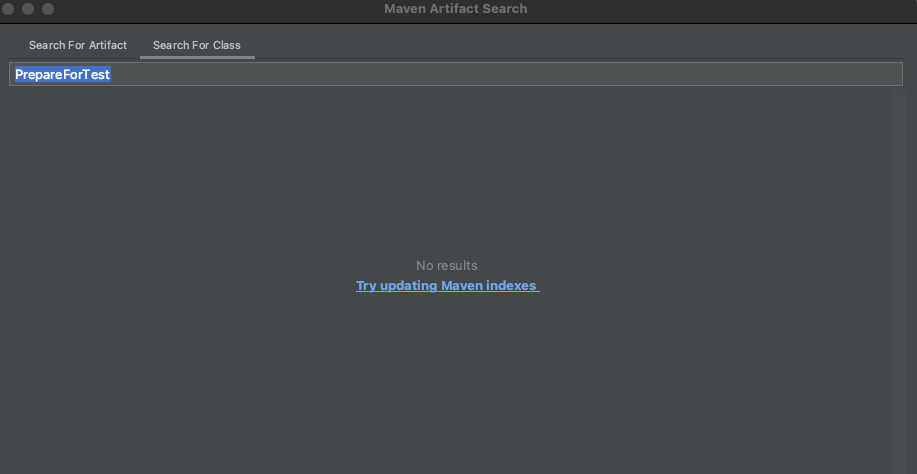Click the PrepareForTest search field

pyautogui.click(x=456, y=74)
